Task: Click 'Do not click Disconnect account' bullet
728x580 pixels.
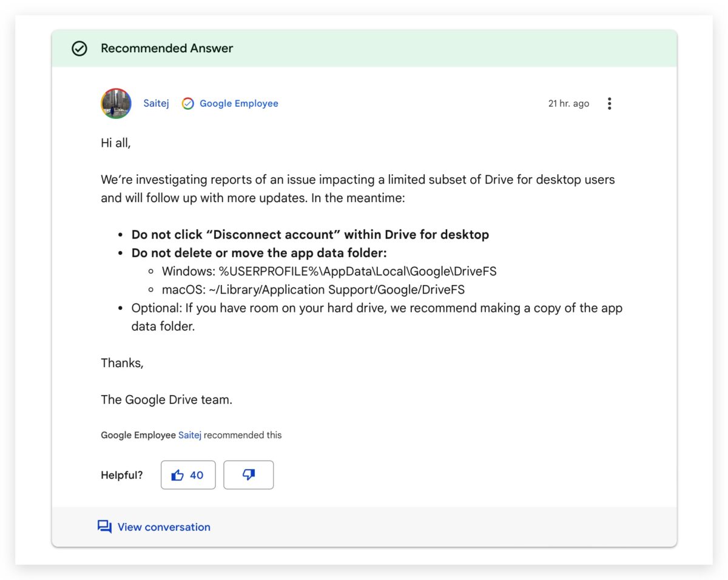Action: [x=310, y=234]
